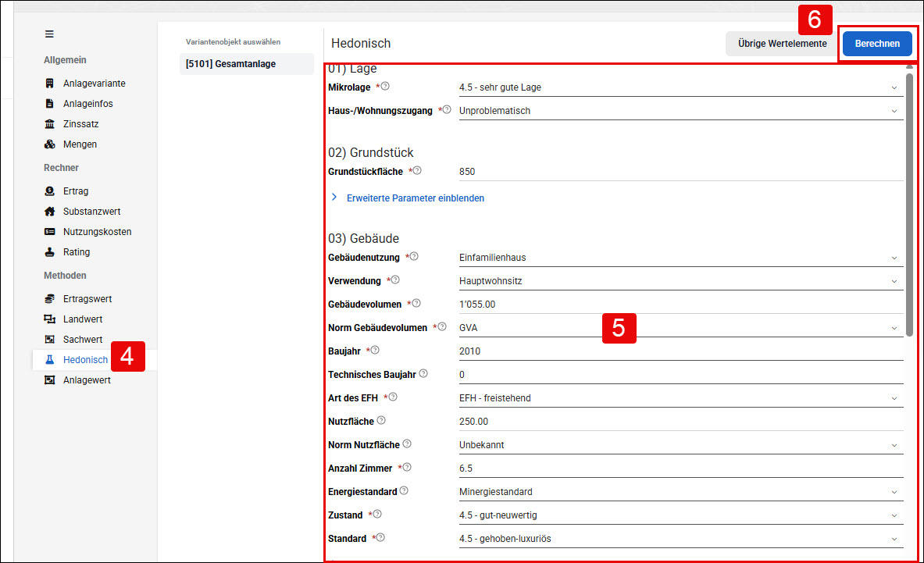Open the Standard dropdown

(x=680, y=539)
